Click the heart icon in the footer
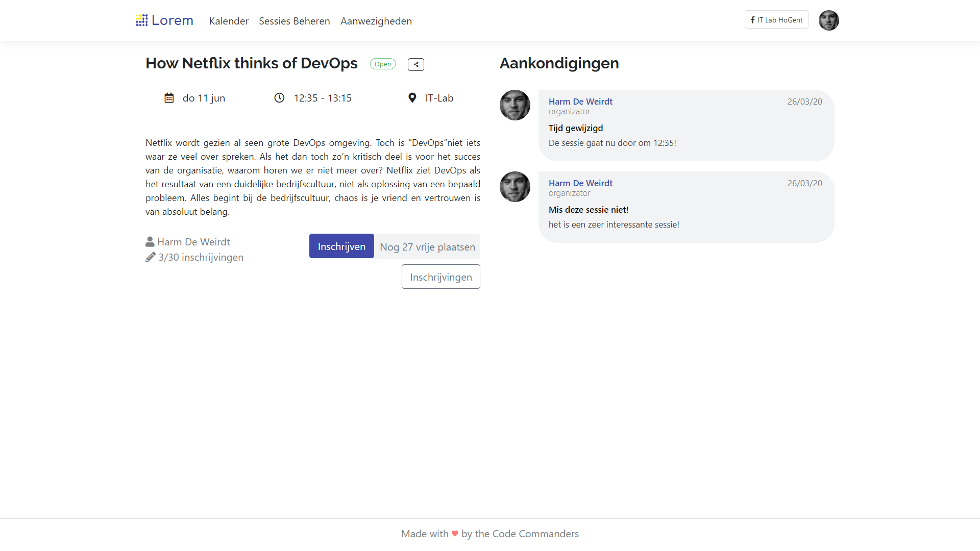The image size is (980, 551). tap(455, 534)
